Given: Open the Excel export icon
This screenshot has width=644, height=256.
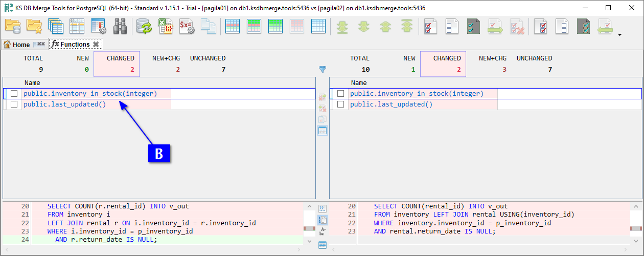Looking at the screenshot, I should (165, 26).
